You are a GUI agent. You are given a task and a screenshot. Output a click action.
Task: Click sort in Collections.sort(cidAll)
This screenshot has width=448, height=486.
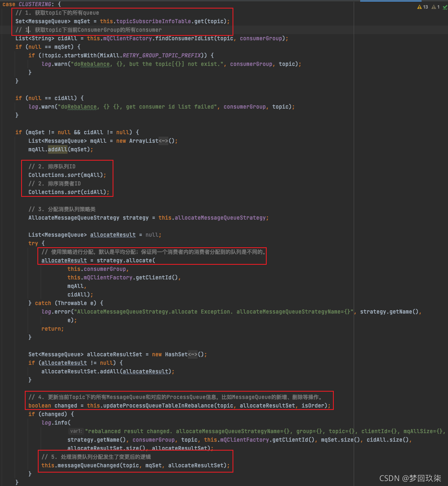tap(74, 192)
